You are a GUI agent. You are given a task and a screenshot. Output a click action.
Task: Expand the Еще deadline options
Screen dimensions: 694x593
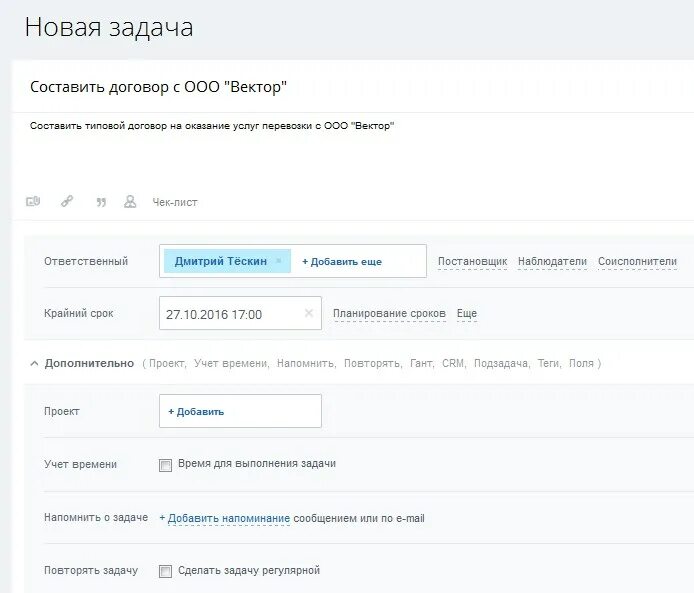pos(467,313)
